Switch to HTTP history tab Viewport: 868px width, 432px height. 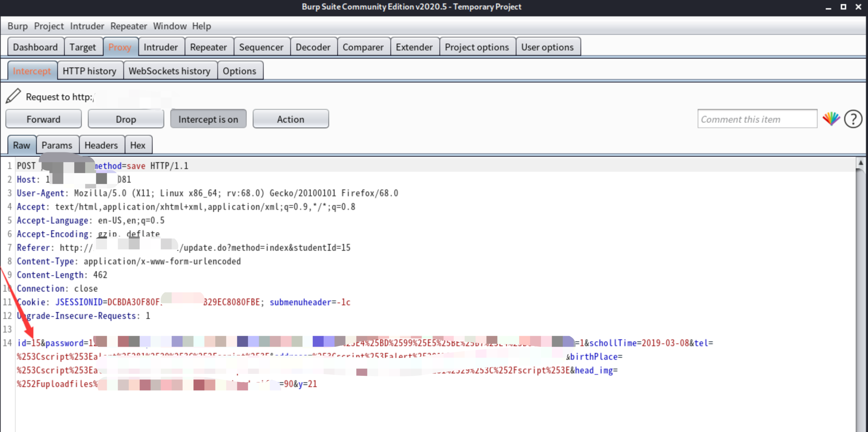pos(90,71)
